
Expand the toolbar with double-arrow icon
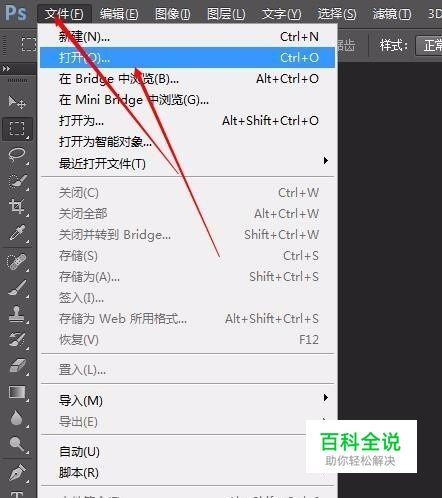point(6,69)
